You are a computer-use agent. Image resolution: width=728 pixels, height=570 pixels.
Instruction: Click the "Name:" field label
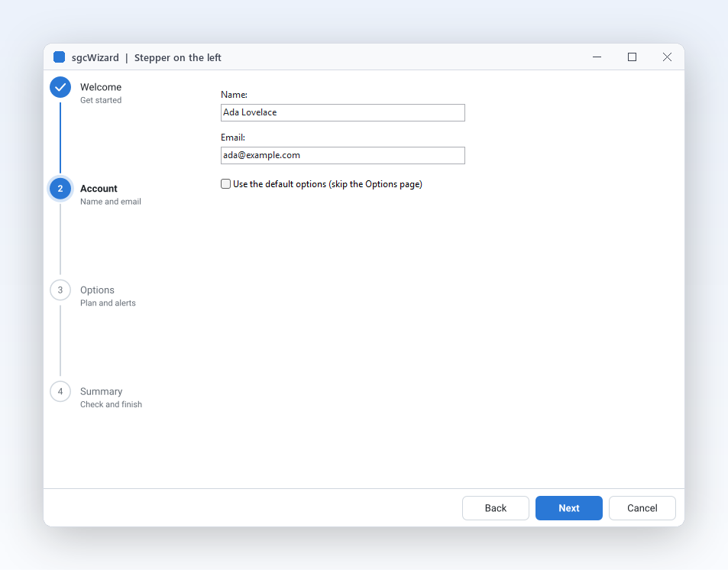[x=234, y=95]
